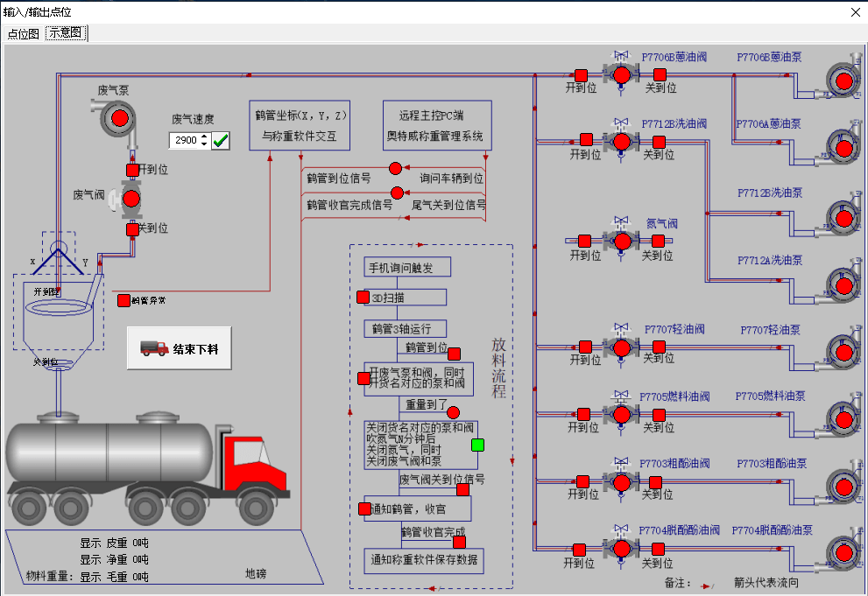The width and height of the screenshot is (868, 596).
Task: Toggle the 3D扫描 step indicator
Action: tap(363, 298)
